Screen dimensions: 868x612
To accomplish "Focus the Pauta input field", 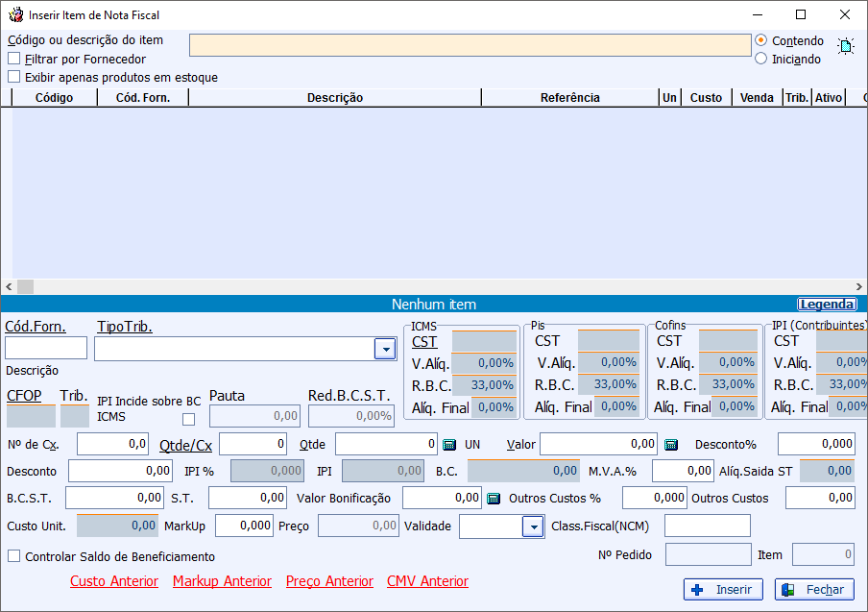I will pyautogui.click(x=254, y=416).
